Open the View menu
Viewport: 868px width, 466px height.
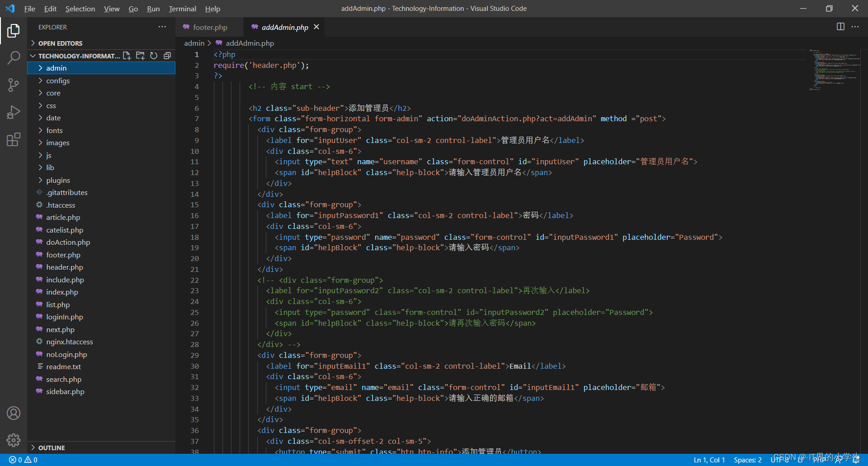[112, 9]
